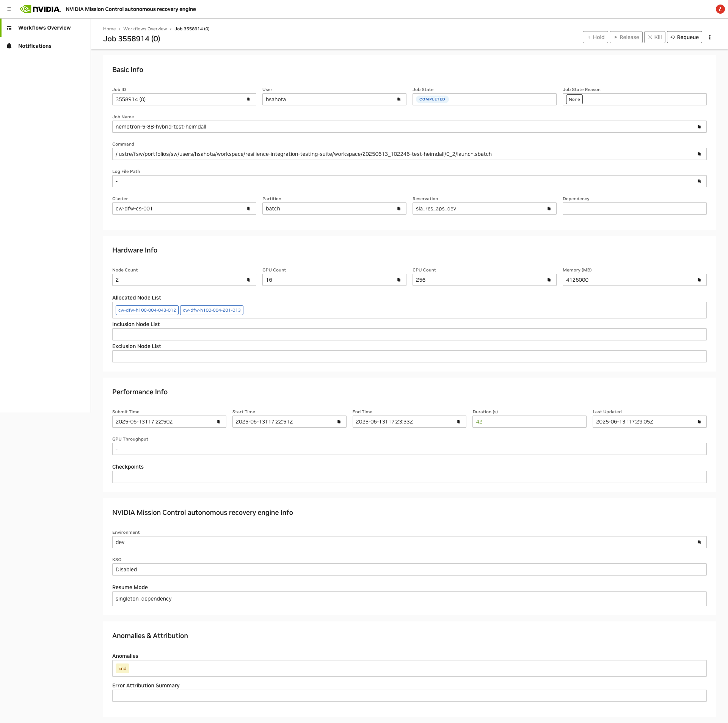Go to Notifications in the sidebar
The image size is (728, 723).
point(35,46)
